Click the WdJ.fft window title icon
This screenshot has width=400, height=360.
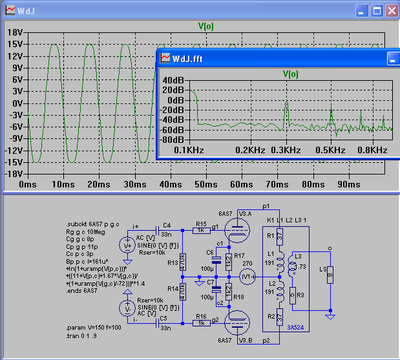point(165,58)
